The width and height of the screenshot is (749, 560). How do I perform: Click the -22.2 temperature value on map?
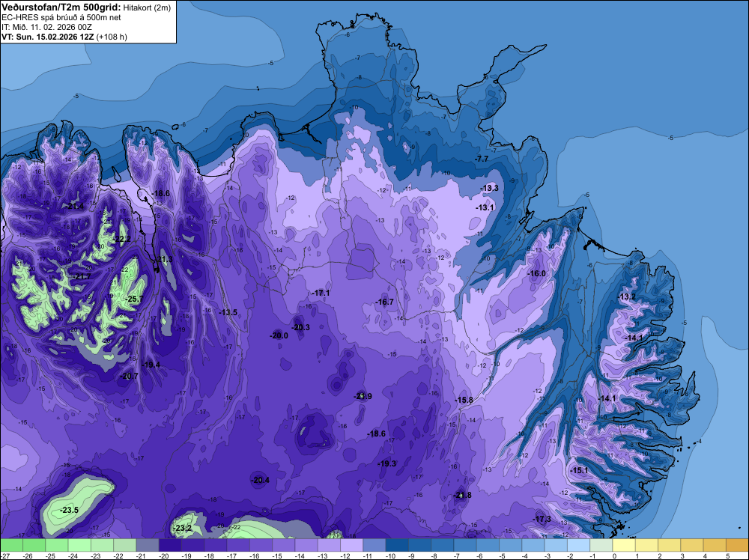coord(121,239)
